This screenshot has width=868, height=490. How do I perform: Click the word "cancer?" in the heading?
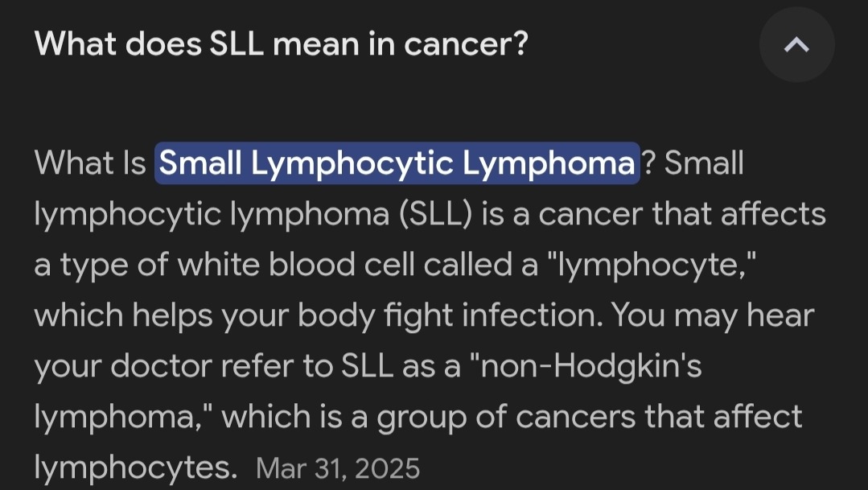466,44
